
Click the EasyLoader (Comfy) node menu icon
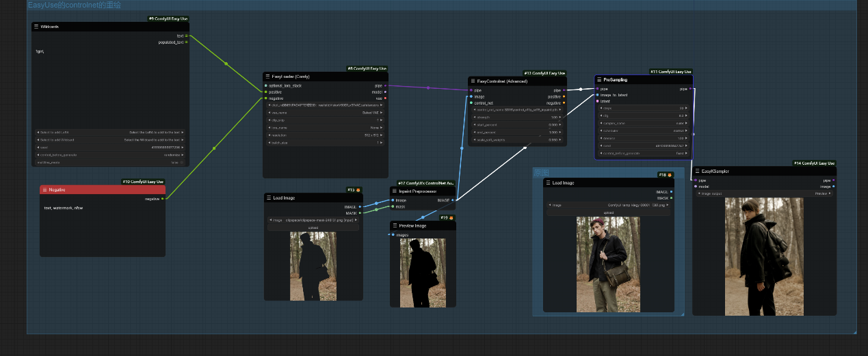(x=267, y=77)
